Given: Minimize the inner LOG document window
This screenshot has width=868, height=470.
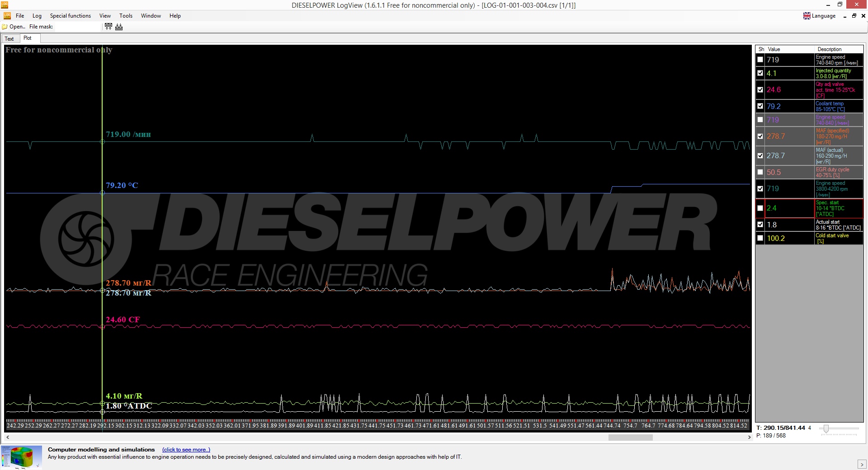Looking at the screenshot, I should pos(844,16).
